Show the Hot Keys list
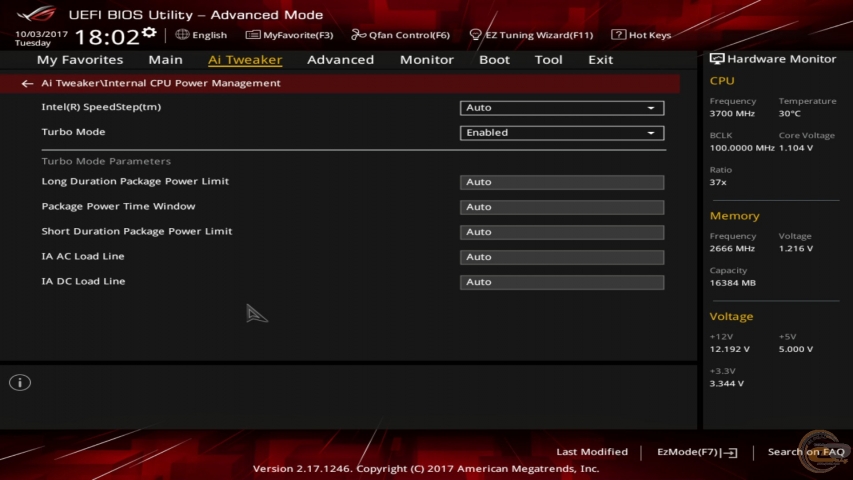This screenshot has width=853, height=480. pos(641,35)
